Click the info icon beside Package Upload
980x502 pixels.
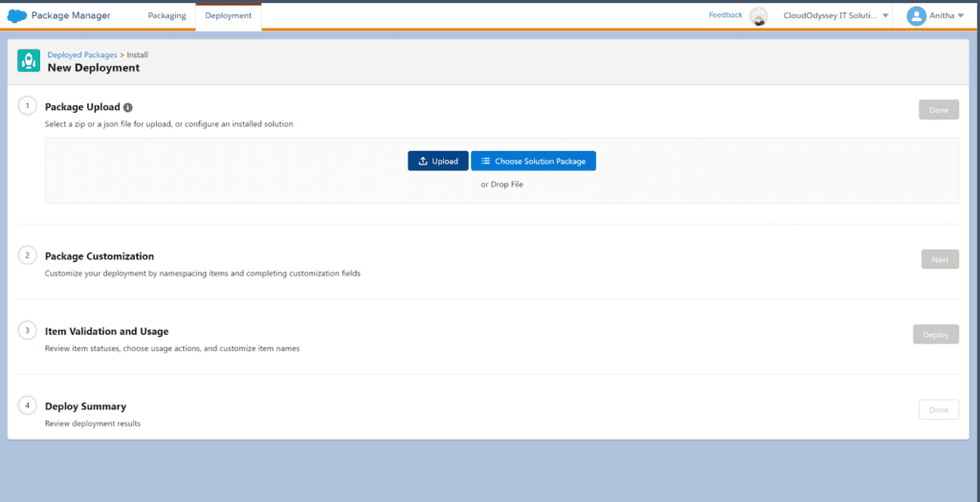tap(128, 107)
